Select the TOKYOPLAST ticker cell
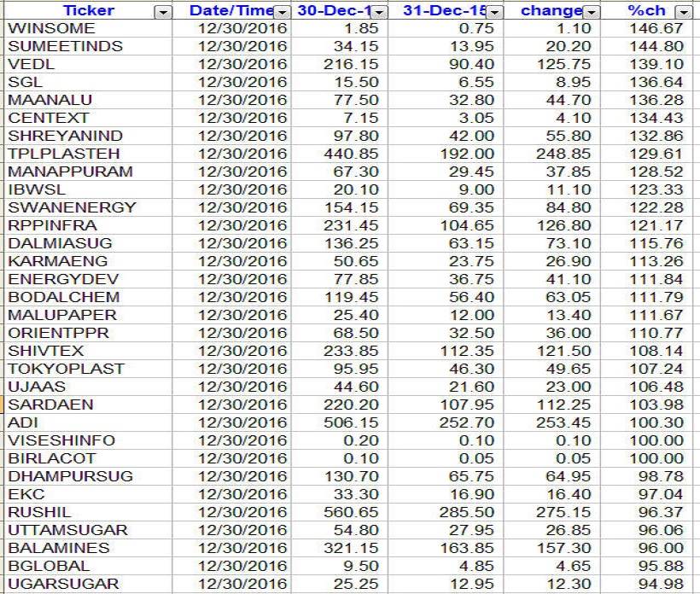Image resolution: width=700 pixels, height=594 pixels. tap(88, 369)
